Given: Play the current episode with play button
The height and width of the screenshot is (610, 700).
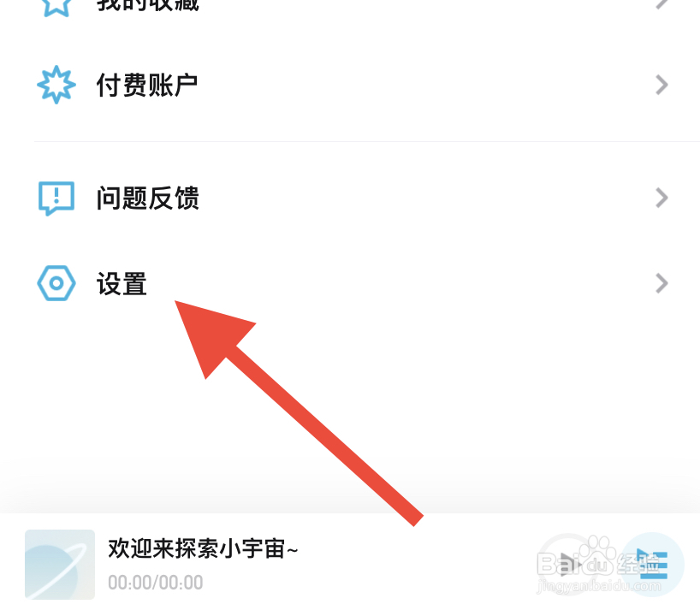Looking at the screenshot, I should click(568, 565).
